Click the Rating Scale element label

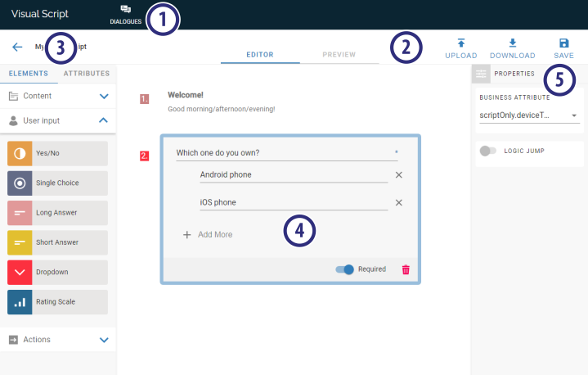(56, 302)
